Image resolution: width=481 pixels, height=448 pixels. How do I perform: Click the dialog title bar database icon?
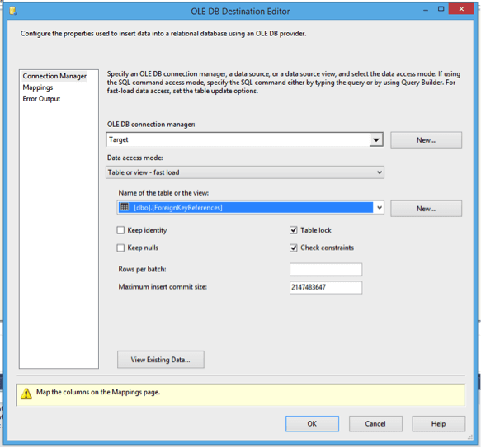click(13, 12)
